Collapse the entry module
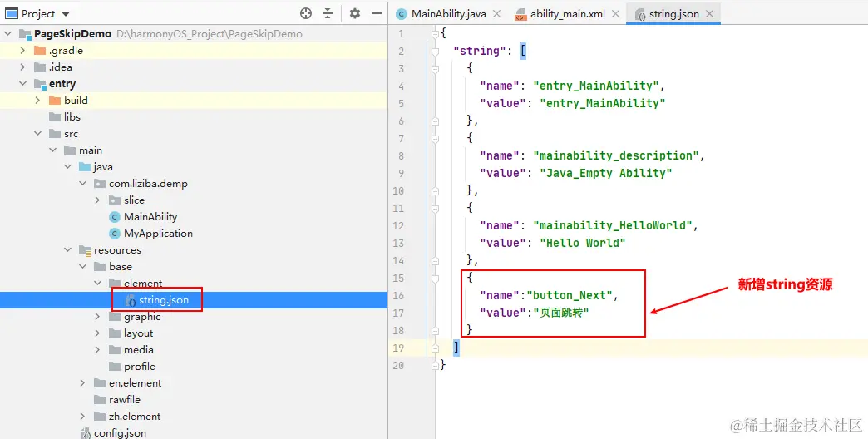 (22, 84)
